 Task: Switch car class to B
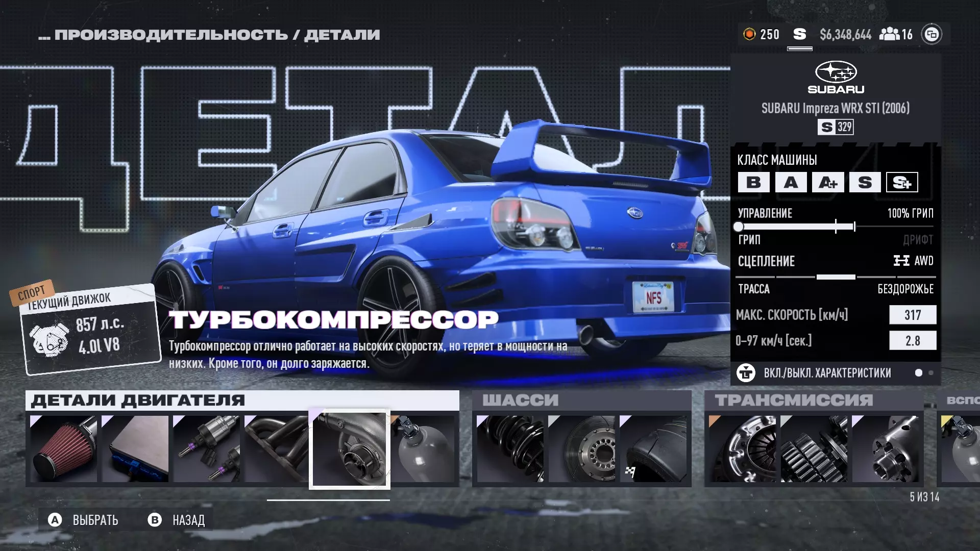point(753,182)
